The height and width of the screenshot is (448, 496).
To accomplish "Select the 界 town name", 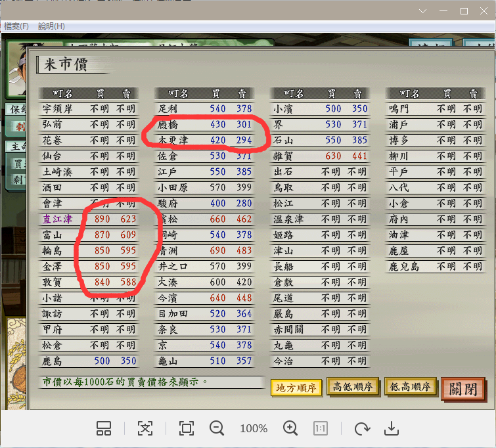I will point(279,124).
